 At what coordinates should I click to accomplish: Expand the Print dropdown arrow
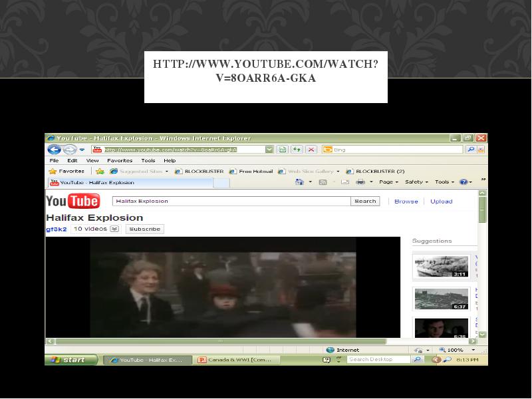click(371, 182)
